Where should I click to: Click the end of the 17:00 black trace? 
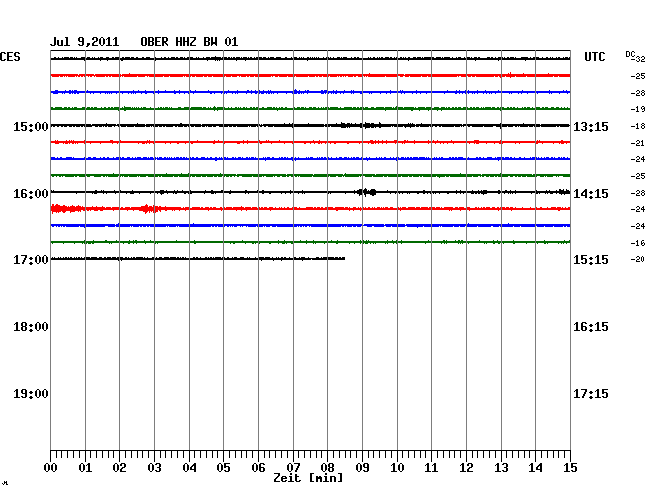344,259
